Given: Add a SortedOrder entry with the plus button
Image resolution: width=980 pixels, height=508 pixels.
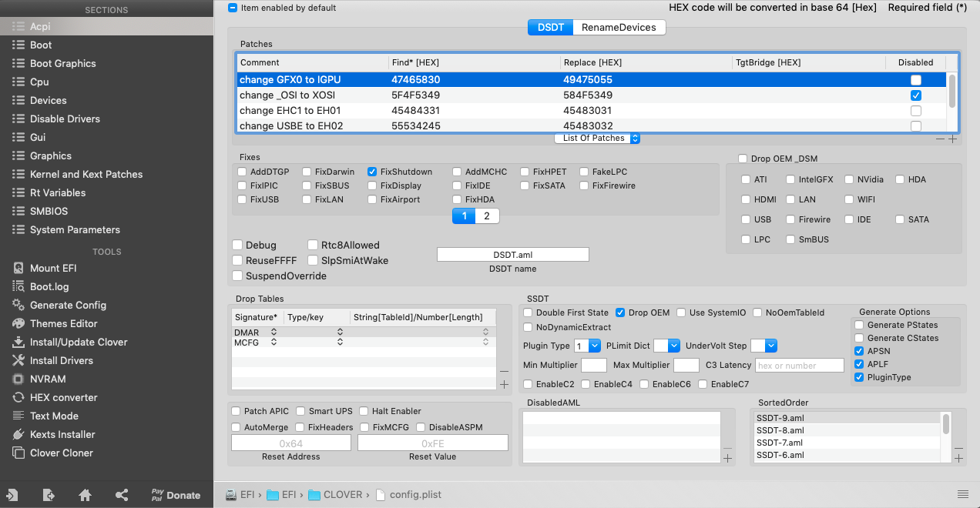Looking at the screenshot, I should (958, 459).
